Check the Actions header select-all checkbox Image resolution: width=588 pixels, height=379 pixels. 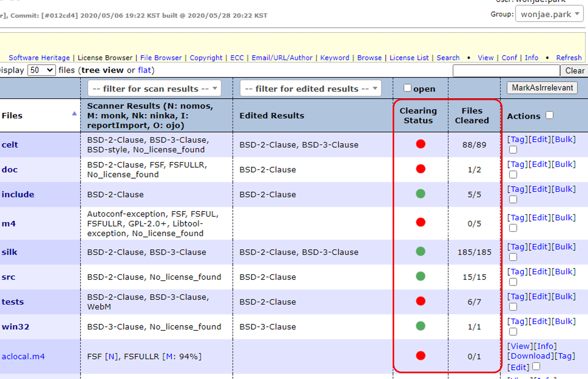550,115
